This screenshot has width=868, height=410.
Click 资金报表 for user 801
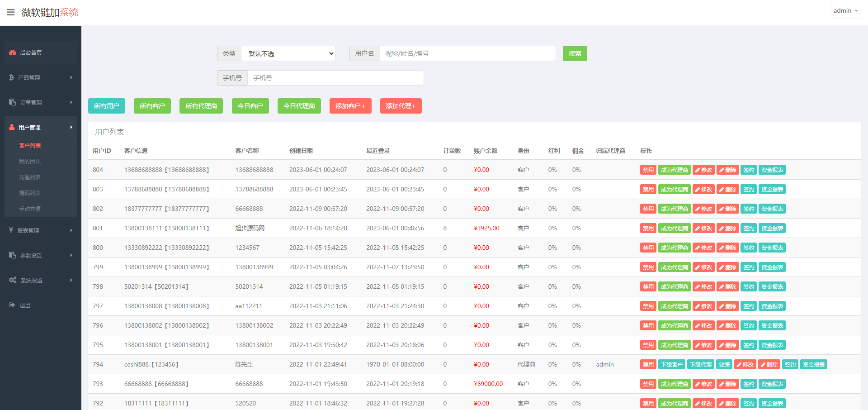[x=772, y=229]
